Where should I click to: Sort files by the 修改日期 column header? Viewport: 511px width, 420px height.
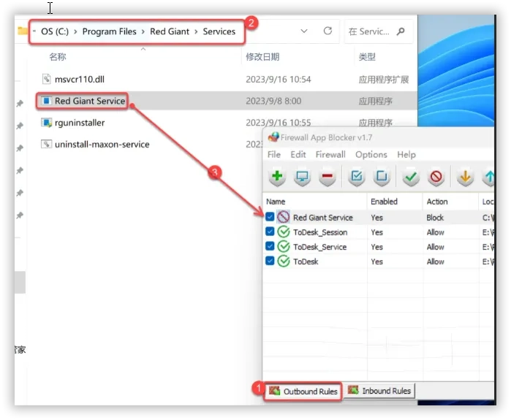(x=262, y=57)
